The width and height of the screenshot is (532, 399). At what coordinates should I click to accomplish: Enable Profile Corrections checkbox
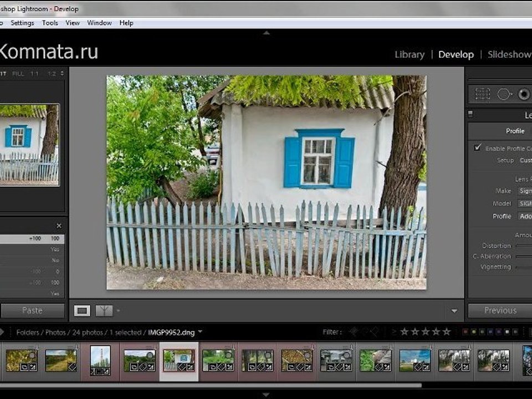pyautogui.click(x=478, y=147)
